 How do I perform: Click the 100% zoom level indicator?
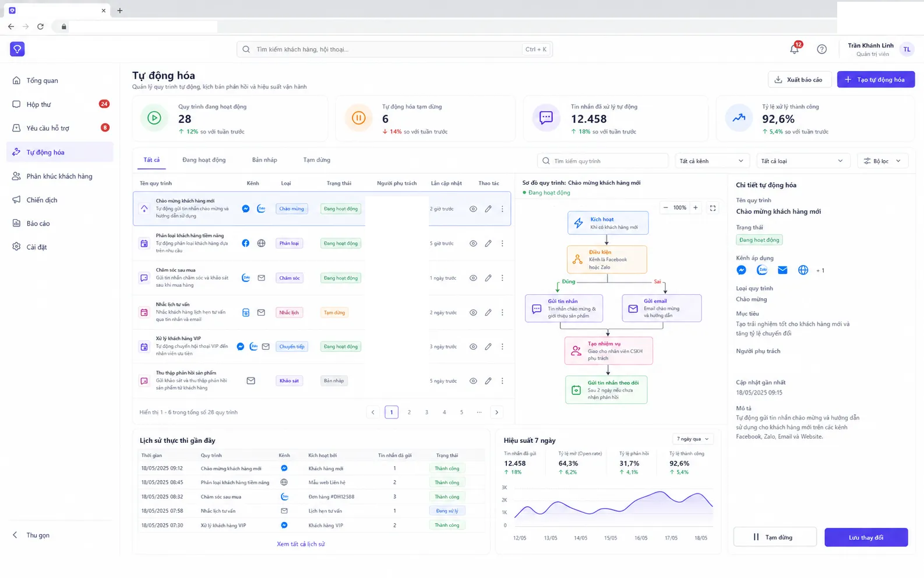[x=680, y=207]
